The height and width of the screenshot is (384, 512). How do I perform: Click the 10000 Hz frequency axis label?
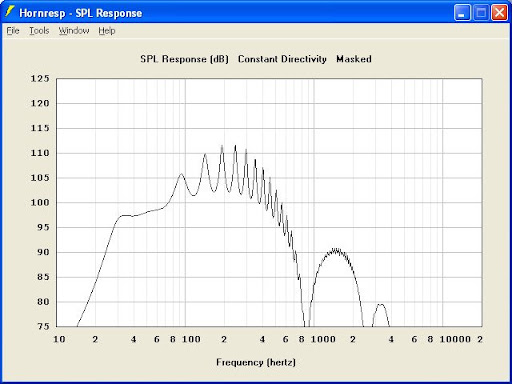point(455,339)
